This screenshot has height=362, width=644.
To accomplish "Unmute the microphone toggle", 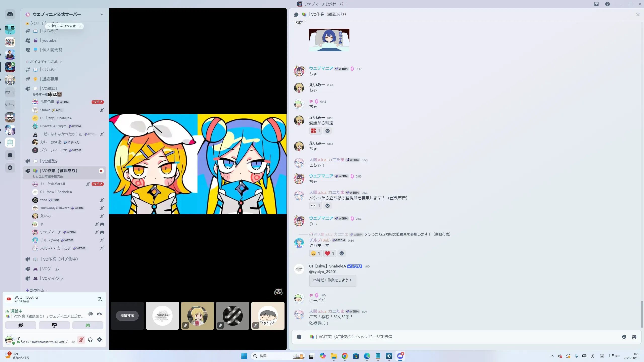I will point(81,340).
